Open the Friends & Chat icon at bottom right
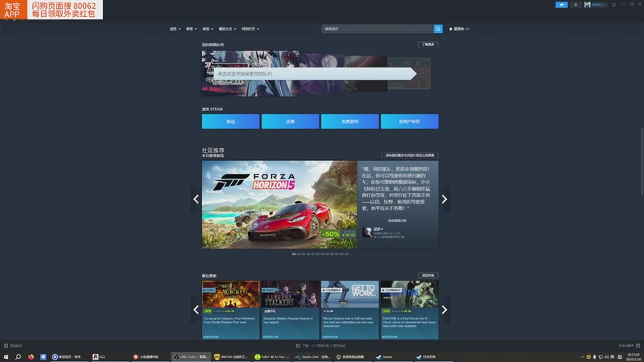The image size is (644, 362). [x=638, y=346]
